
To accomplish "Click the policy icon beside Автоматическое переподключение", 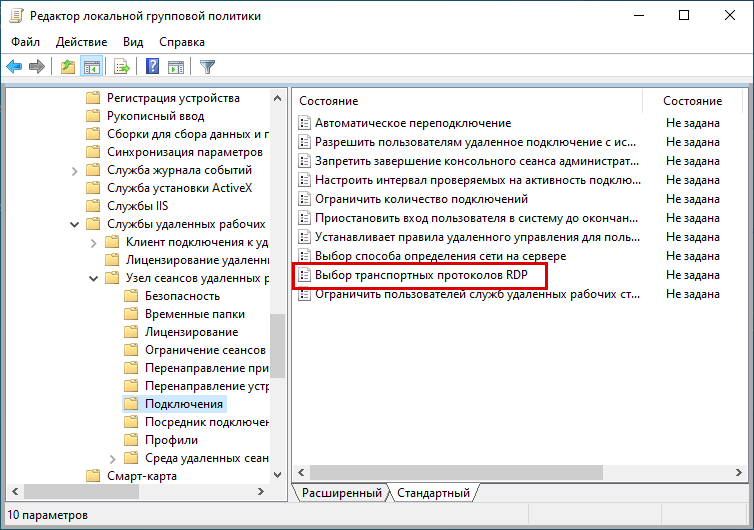I will 304,123.
